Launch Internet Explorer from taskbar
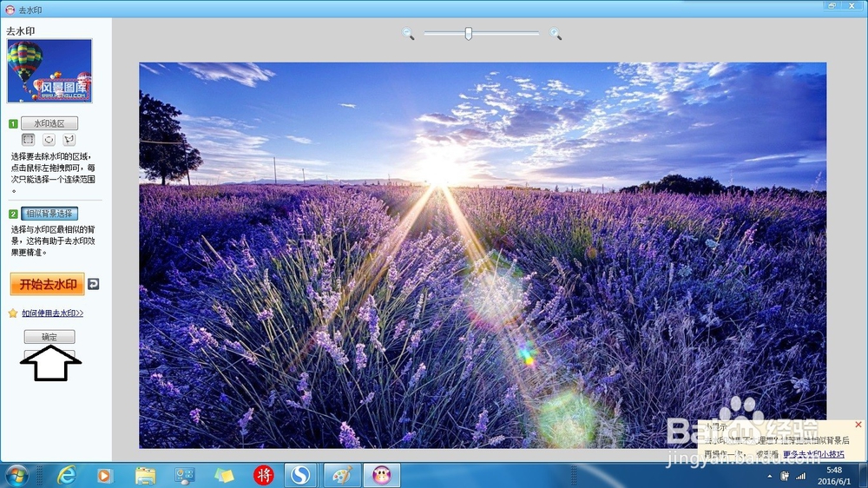This screenshot has width=868, height=488. (67, 475)
